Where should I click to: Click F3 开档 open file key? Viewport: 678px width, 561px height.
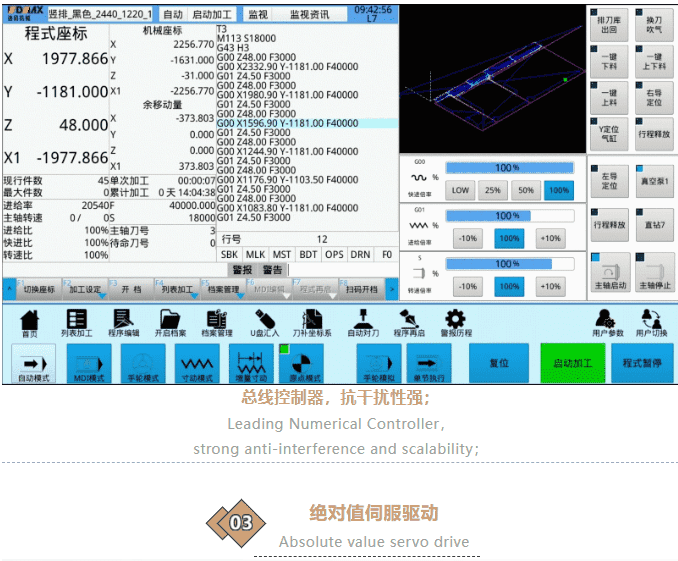(131, 289)
